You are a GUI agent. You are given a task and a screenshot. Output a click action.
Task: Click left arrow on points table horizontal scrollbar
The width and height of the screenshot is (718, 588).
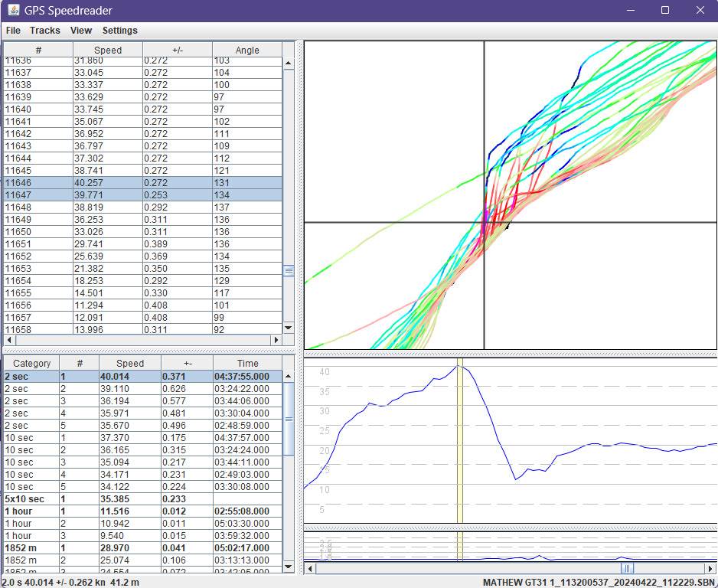(10, 340)
